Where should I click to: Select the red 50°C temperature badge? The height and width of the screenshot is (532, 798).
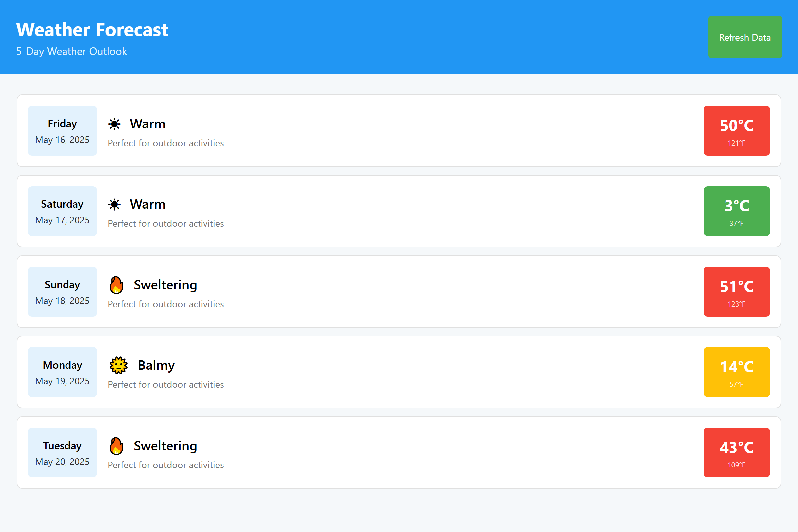click(x=736, y=131)
